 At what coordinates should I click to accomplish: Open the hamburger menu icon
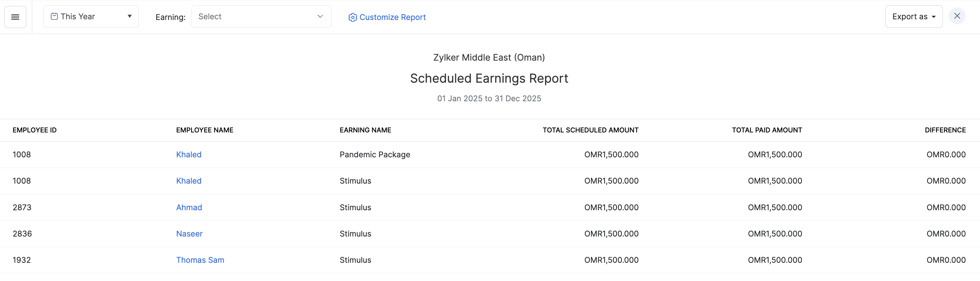(15, 17)
